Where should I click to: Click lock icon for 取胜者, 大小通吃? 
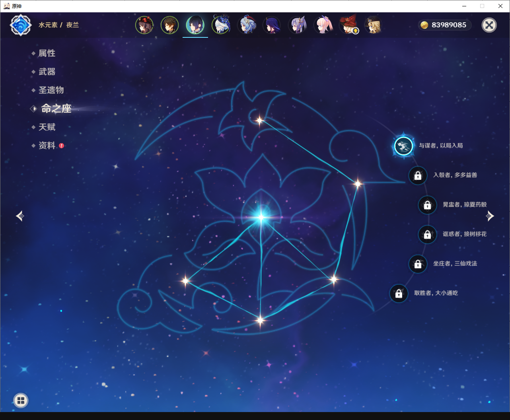pyautogui.click(x=399, y=294)
